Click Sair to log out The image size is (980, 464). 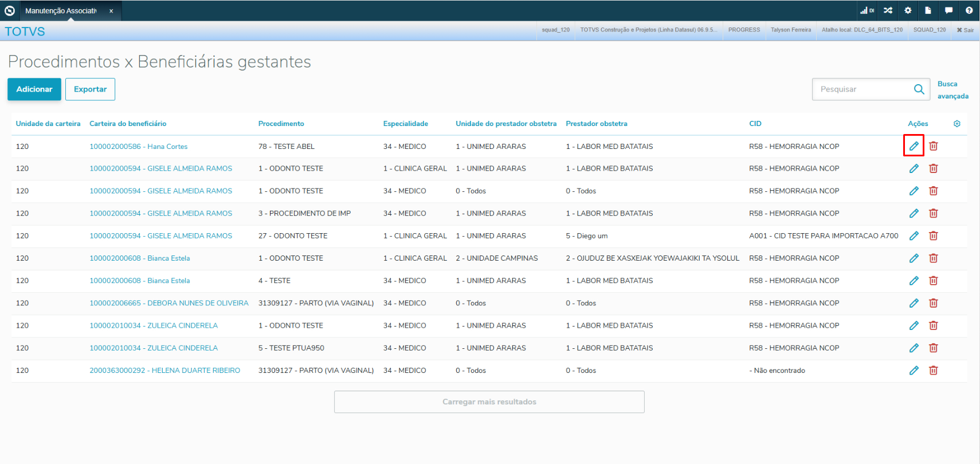coord(965,30)
